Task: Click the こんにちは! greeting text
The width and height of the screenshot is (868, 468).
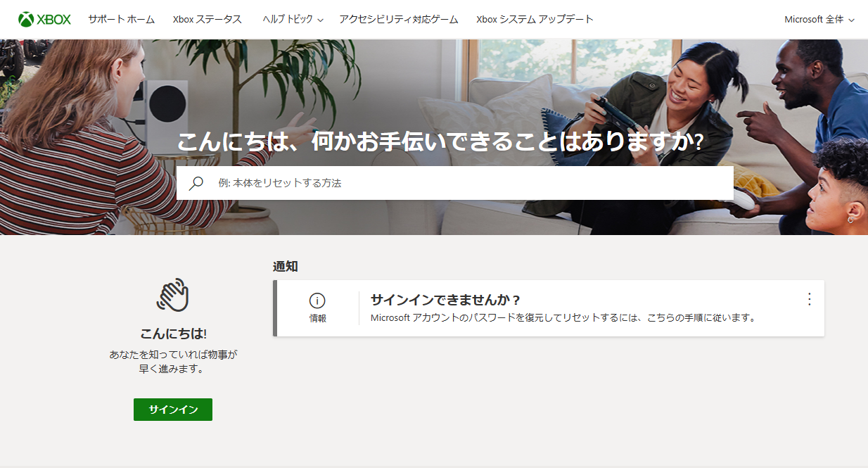Action: [x=173, y=334]
